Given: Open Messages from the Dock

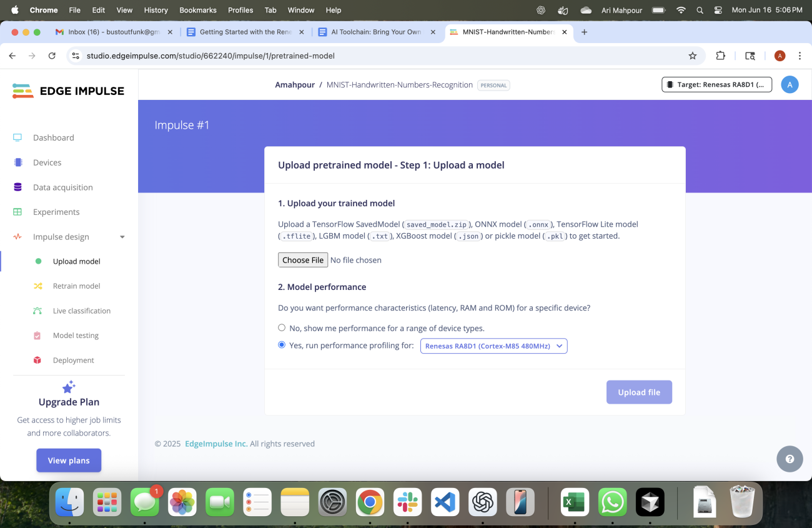Looking at the screenshot, I should (x=145, y=502).
